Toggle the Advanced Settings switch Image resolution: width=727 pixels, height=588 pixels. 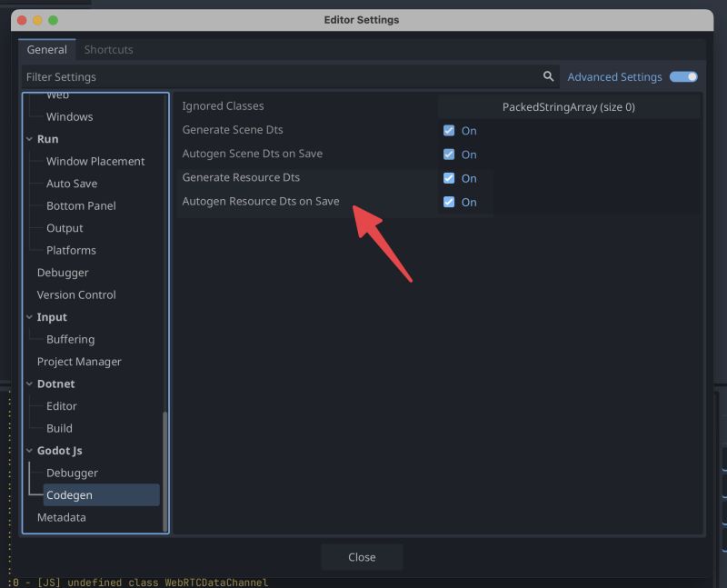[x=682, y=77]
